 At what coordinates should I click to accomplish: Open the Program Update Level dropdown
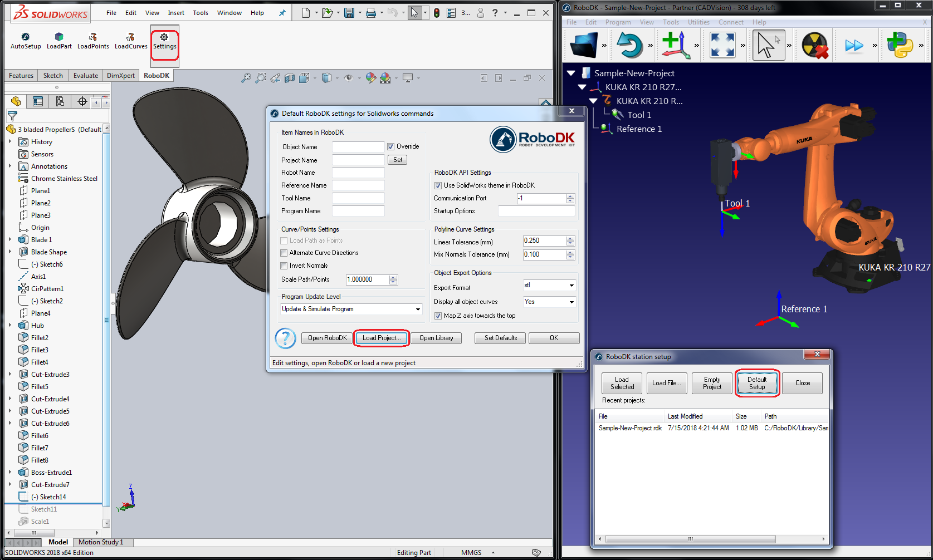[x=418, y=309]
